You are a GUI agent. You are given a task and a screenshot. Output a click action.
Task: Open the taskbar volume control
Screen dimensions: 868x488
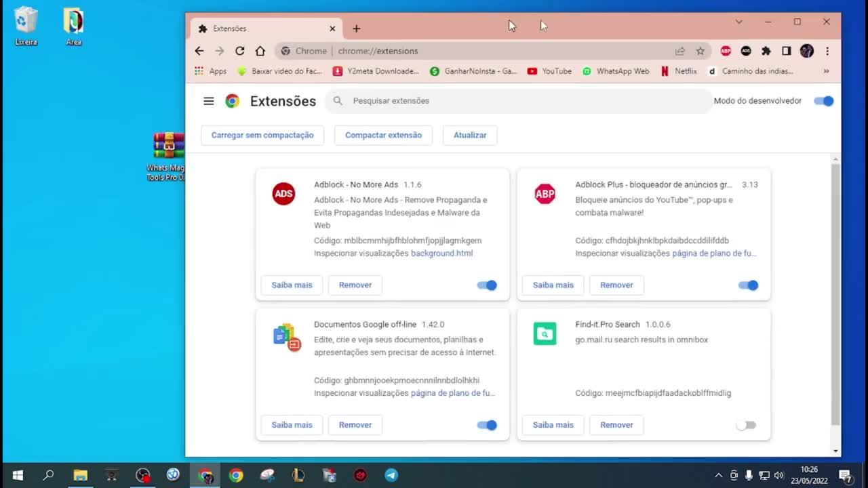[778, 475]
